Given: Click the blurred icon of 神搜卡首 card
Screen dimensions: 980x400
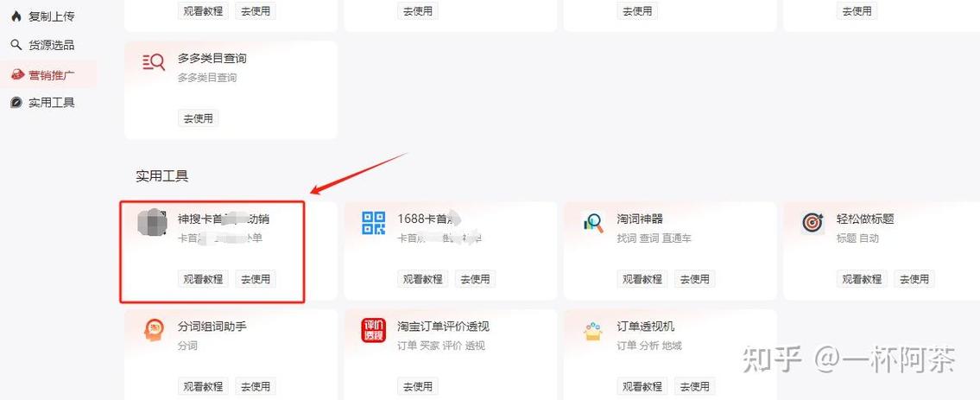Looking at the screenshot, I should (x=153, y=223).
